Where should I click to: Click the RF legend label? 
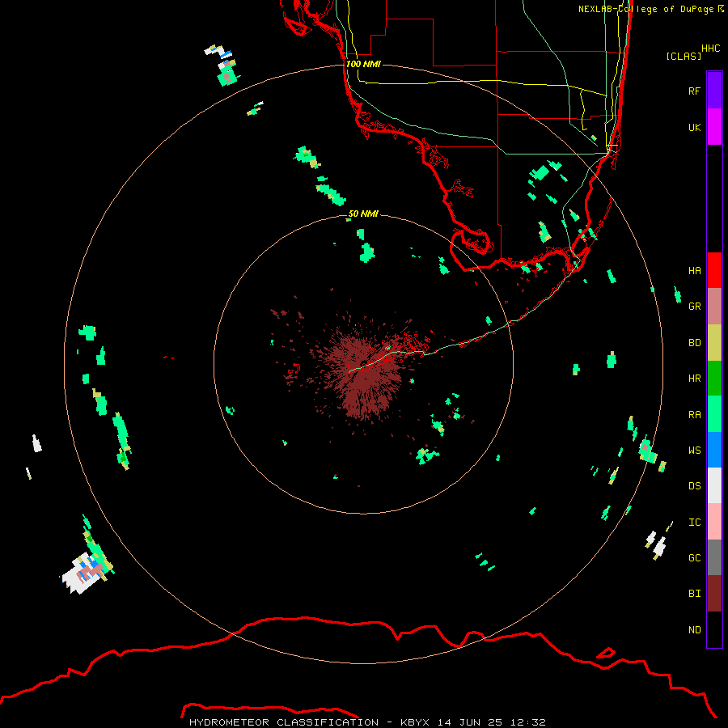(694, 91)
